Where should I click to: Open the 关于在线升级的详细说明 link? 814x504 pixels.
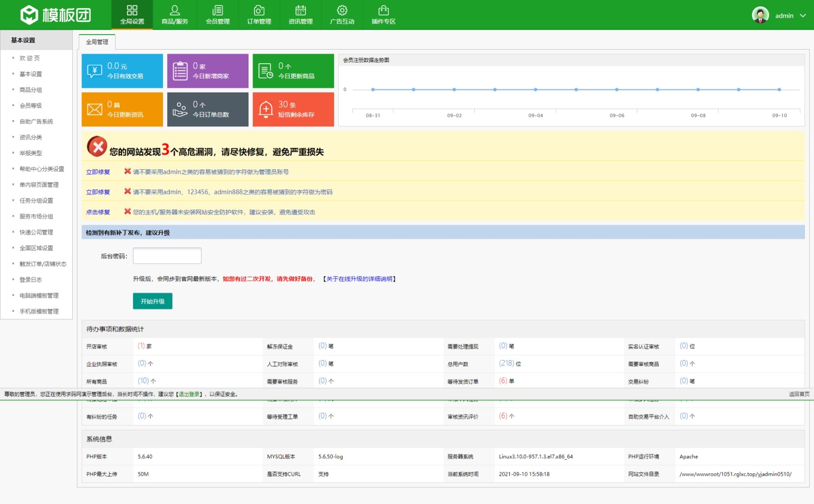click(360, 279)
